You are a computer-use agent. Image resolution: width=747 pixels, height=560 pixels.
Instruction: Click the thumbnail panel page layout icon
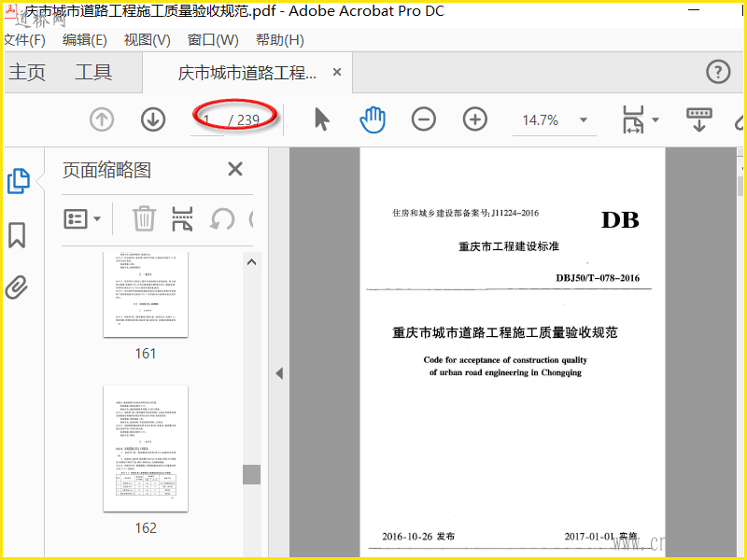pos(182,219)
